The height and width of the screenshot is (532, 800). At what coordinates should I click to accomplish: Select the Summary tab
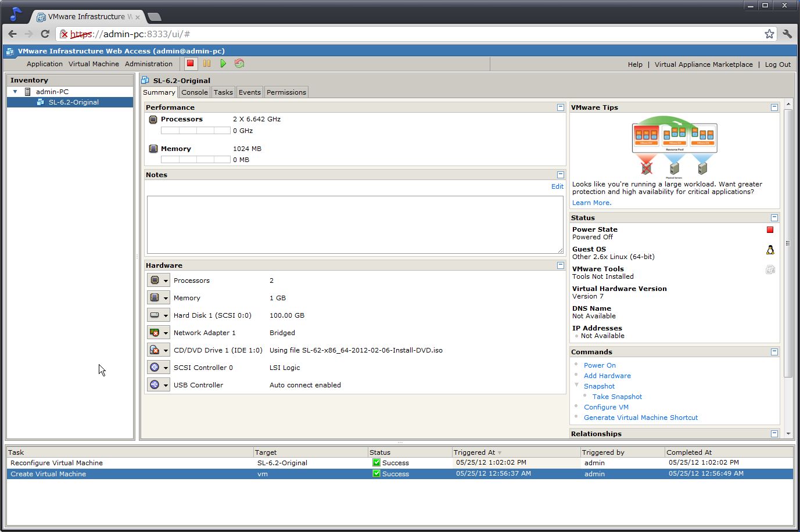tap(159, 92)
